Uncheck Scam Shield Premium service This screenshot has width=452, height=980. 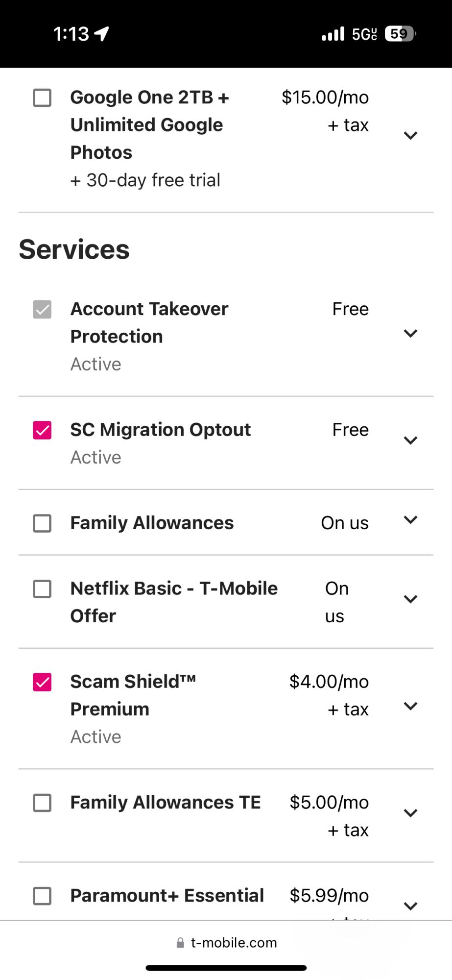click(42, 682)
